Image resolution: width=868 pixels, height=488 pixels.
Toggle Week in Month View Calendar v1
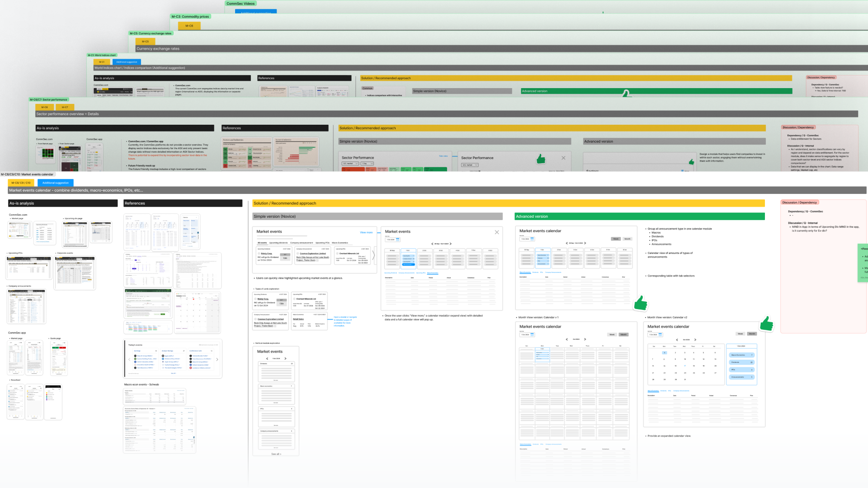[612, 335]
